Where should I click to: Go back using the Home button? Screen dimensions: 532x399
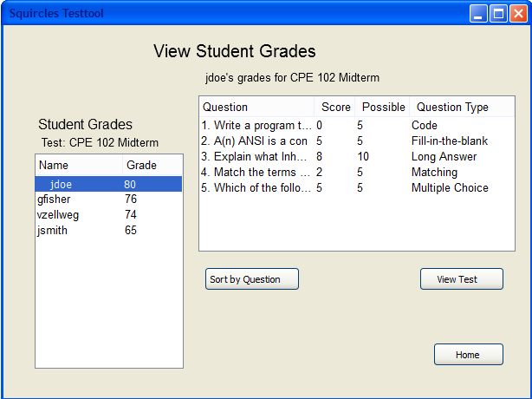coord(468,355)
